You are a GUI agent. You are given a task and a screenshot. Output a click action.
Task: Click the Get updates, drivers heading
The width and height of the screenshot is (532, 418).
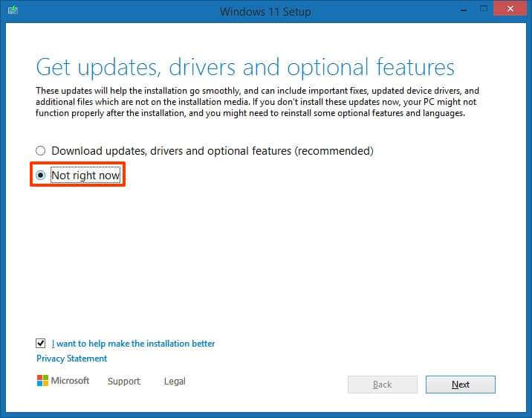point(245,67)
